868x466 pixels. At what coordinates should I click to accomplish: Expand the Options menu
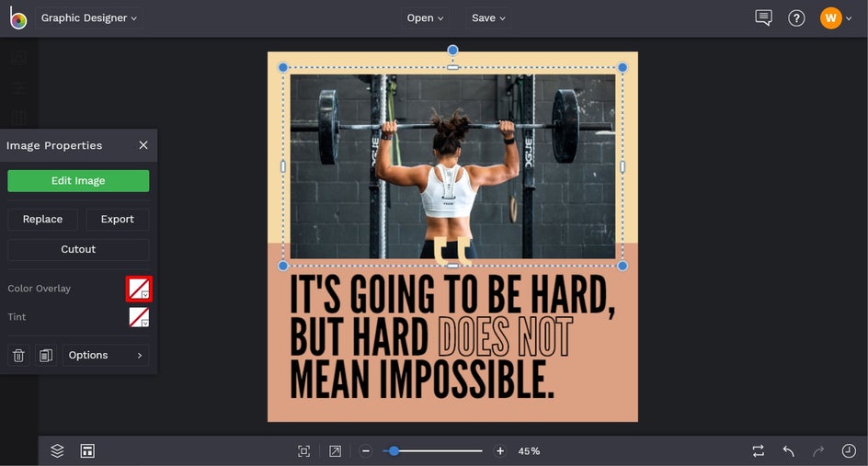coord(106,356)
